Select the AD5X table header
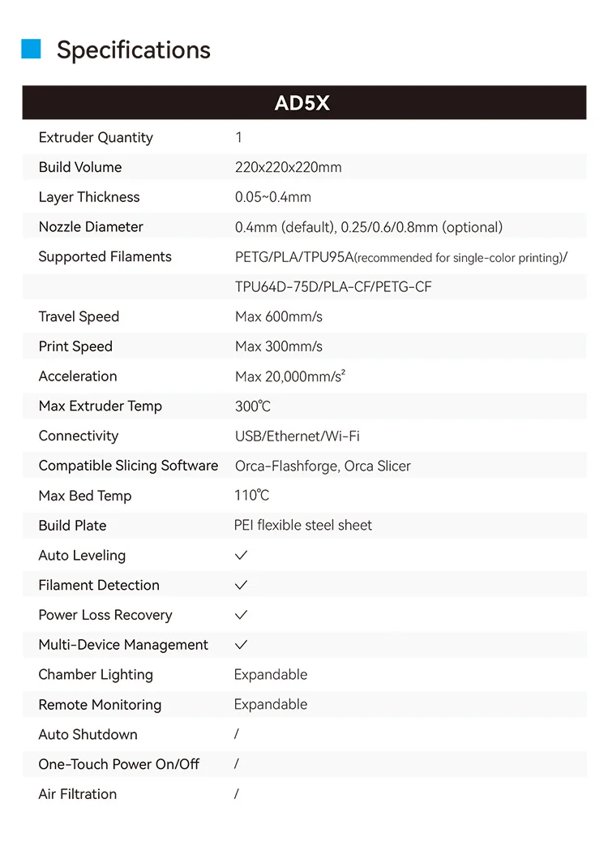Image resolution: width=608 pixels, height=868 pixels. coord(304,102)
